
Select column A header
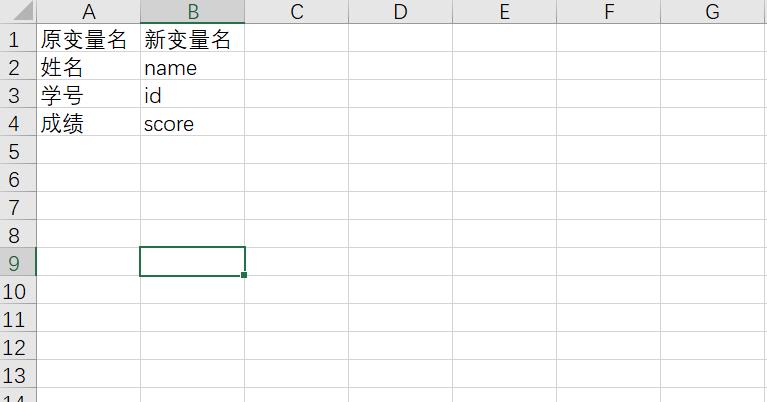pos(89,11)
